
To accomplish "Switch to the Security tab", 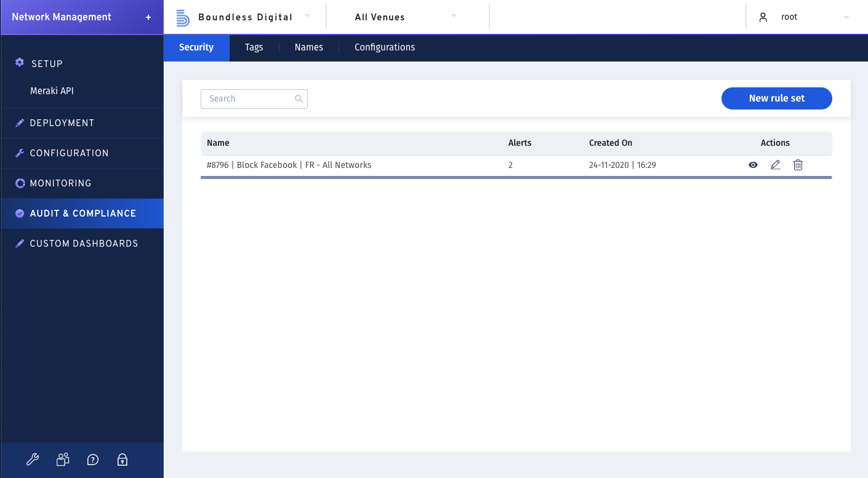I will coord(196,47).
